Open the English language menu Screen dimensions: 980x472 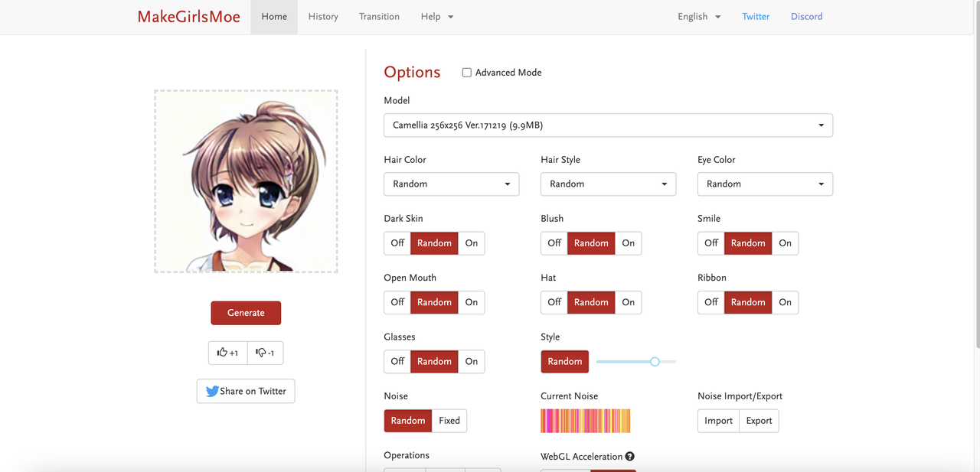tap(698, 16)
